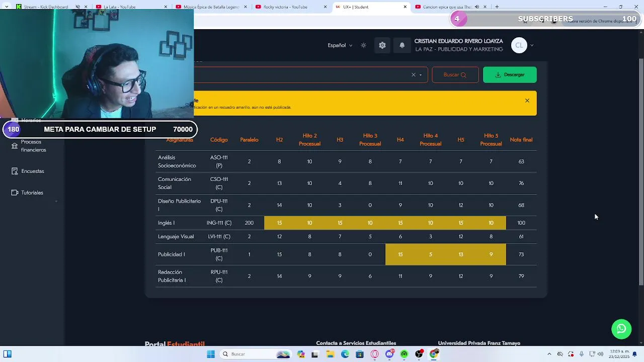Viewport: 644px width, 362px height.
Task: Expand the user profile menu chevron
Action: [x=532, y=45]
